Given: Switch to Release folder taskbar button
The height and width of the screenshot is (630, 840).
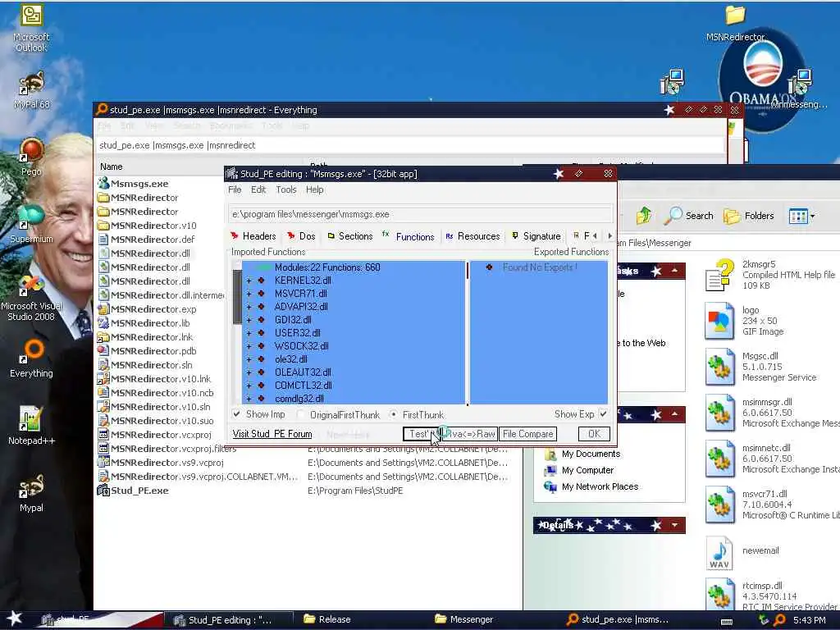Looking at the screenshot, I should pyautogui.click(x=326, y=619).
